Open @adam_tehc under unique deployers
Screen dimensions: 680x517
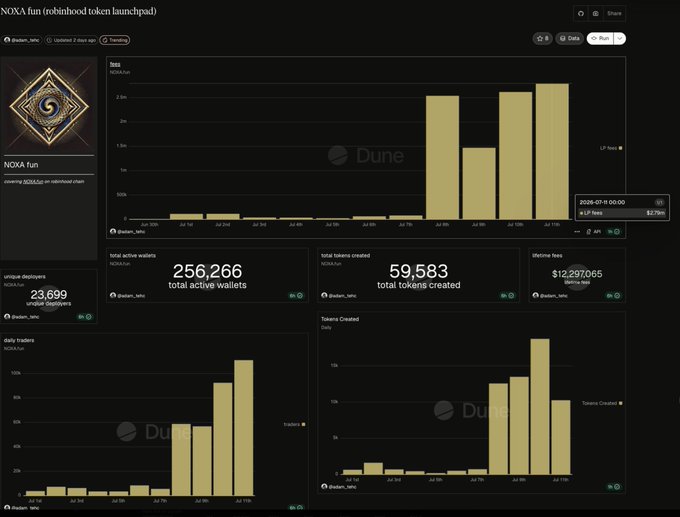22,317
